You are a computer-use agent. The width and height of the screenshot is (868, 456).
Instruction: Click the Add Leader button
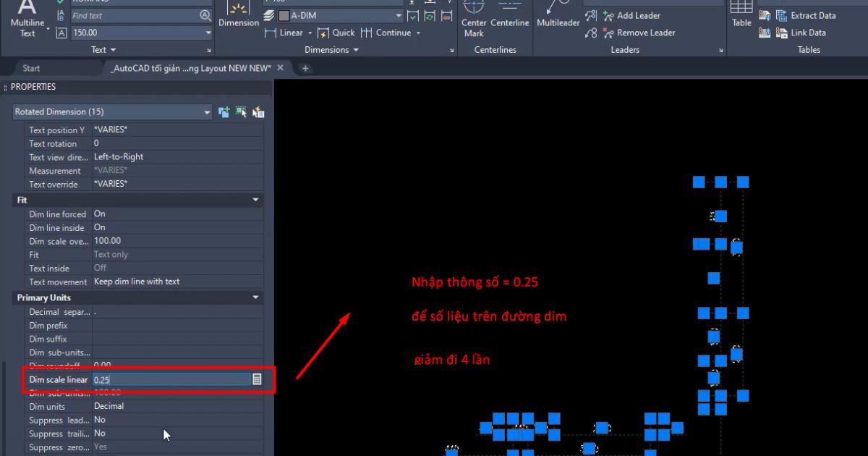pyautogui.click(x=635, y=15)
